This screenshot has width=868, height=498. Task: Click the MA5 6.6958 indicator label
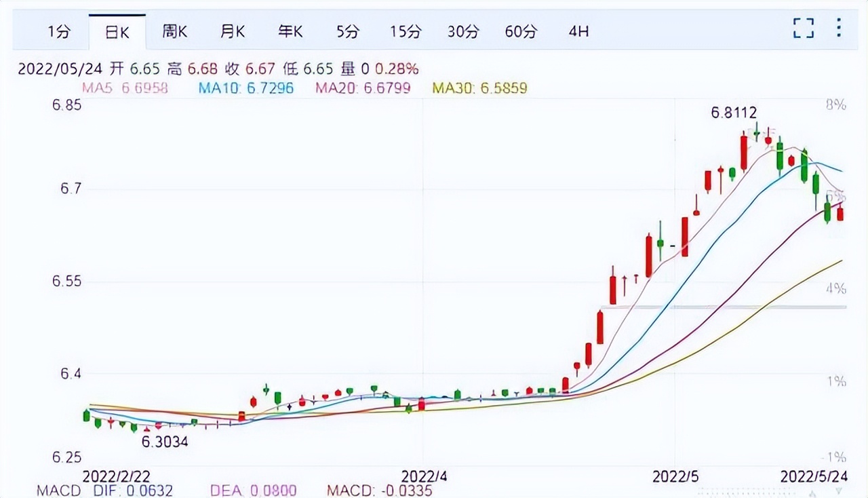pyautogui.click(x=125, y=88)
